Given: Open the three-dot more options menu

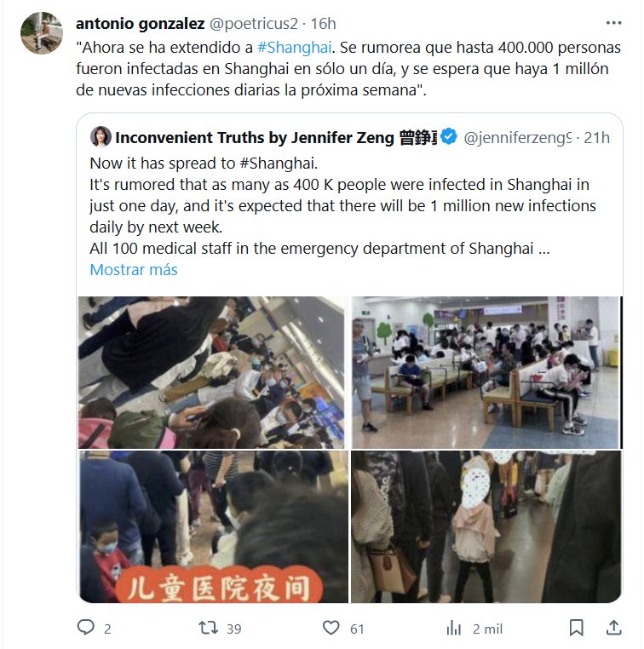Looking at the screenshot, I should click(613, 23).
